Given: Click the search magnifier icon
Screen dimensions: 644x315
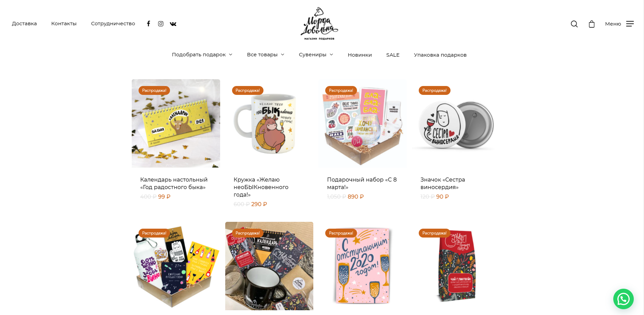Looking at the screenshot, I should pos(574,24).
